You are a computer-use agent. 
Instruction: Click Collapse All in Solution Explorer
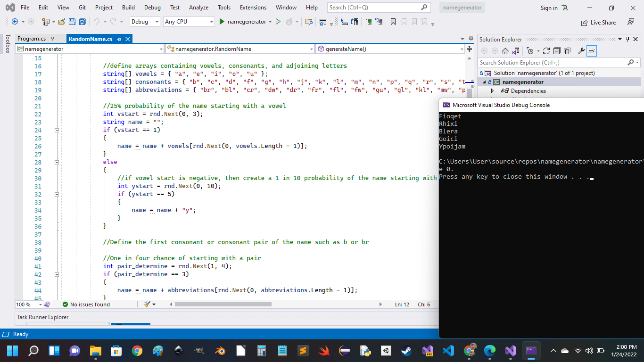[557, 51]
